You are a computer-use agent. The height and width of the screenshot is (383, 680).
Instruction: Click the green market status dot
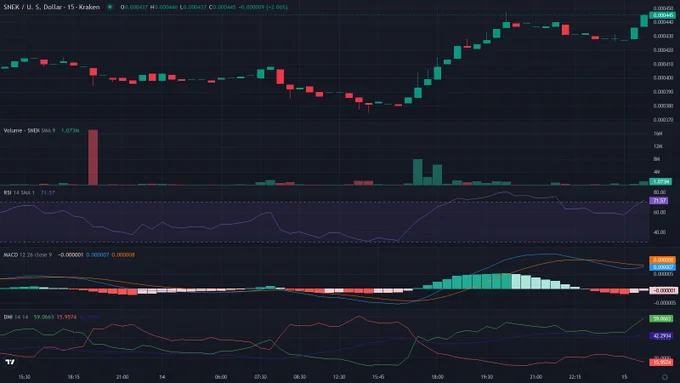[110, 7]
